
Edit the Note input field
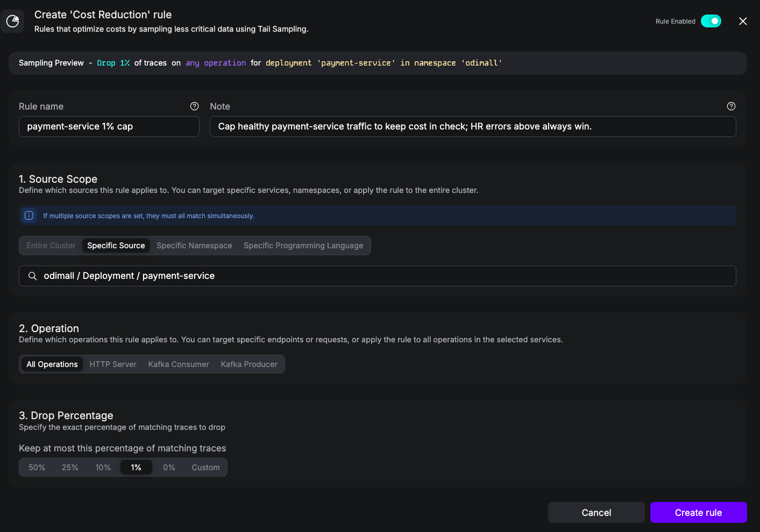tap(473, 127)
